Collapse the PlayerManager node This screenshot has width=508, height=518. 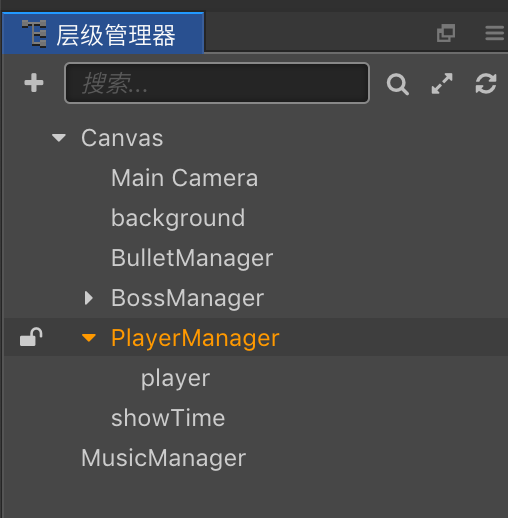coord(89,338)
